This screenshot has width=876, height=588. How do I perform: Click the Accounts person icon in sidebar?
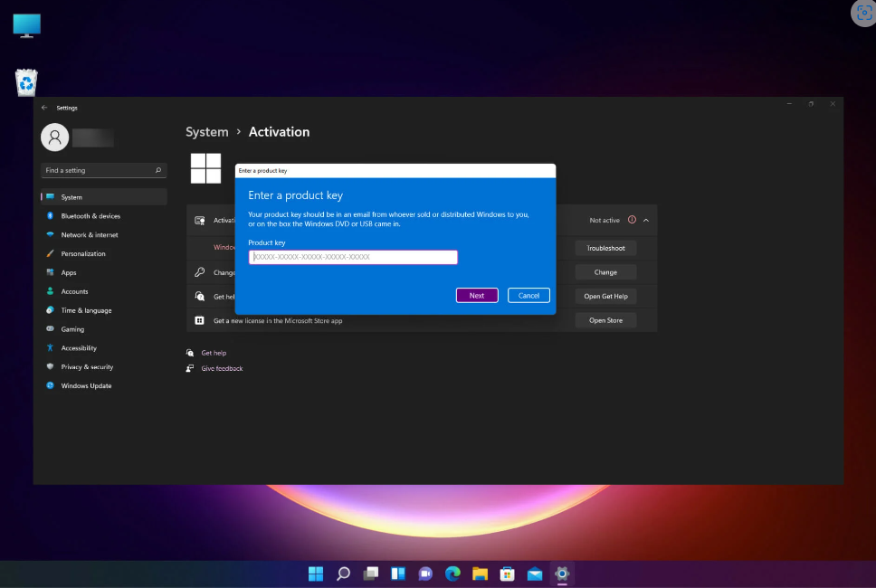click(50, 291)
